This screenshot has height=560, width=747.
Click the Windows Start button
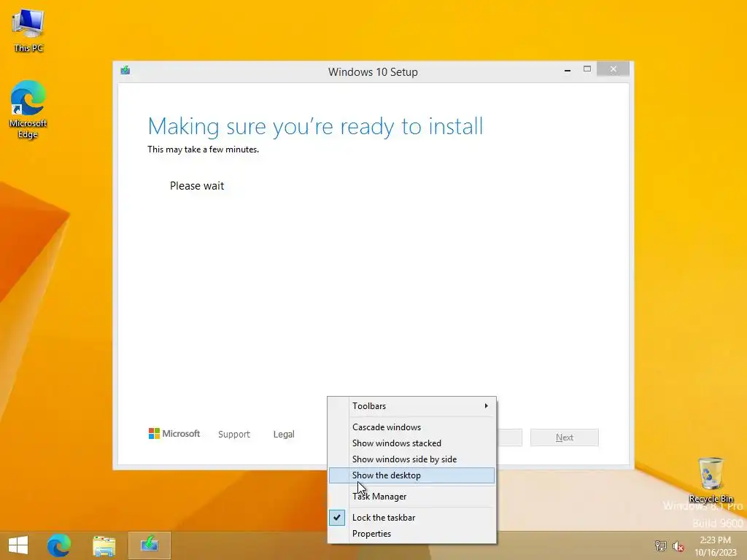point(18,545)
